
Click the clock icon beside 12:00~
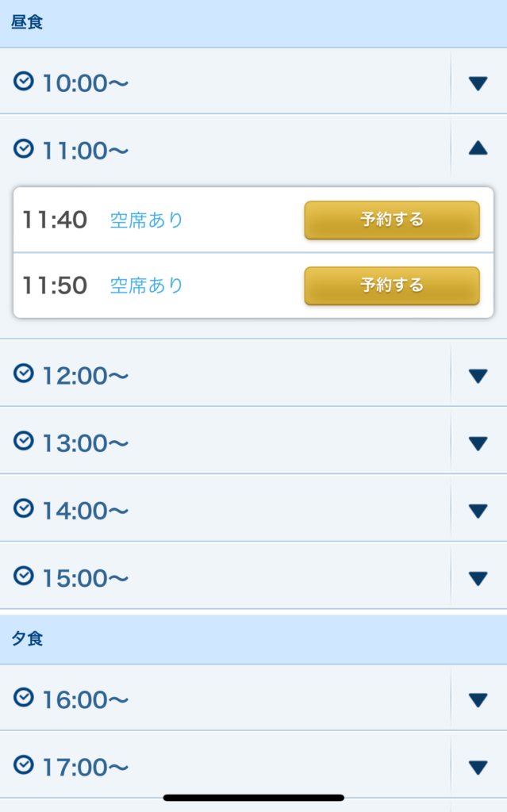coord(25,373)
